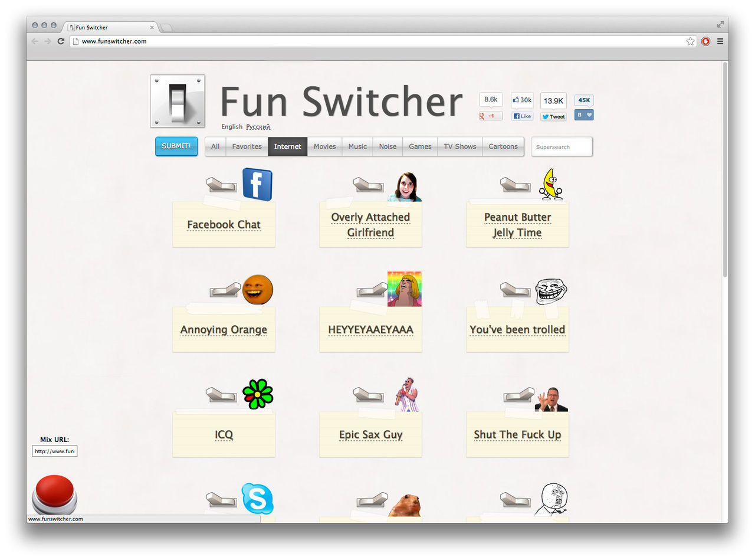Click the Annoying Orange face icon
The width and height of the screenshot is (755, 560).
258,290
